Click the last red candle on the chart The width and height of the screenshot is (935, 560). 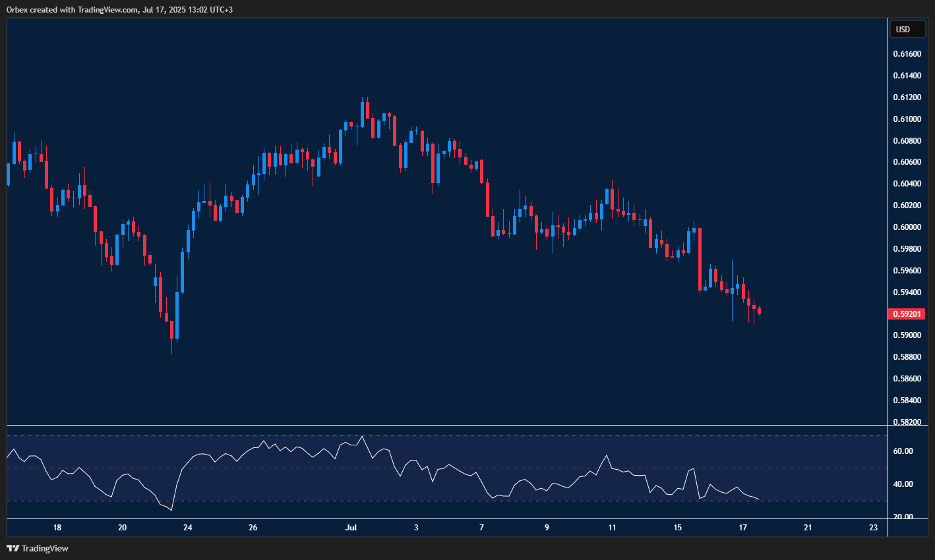[760, 311]
